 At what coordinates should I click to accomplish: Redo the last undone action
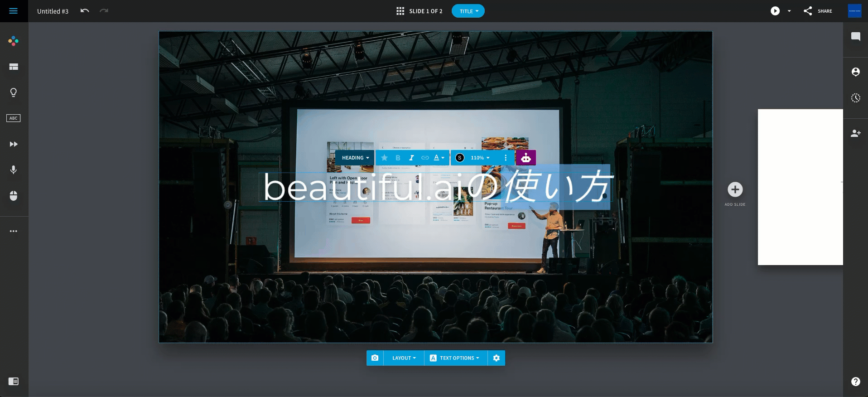click(104, 11)
